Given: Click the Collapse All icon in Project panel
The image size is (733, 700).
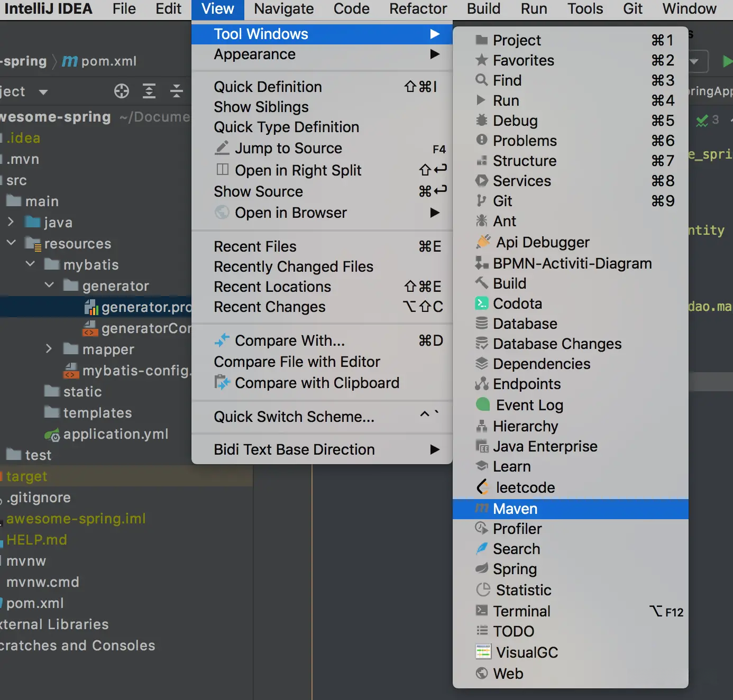Looking at the screenshot, I should click(177, 91).
